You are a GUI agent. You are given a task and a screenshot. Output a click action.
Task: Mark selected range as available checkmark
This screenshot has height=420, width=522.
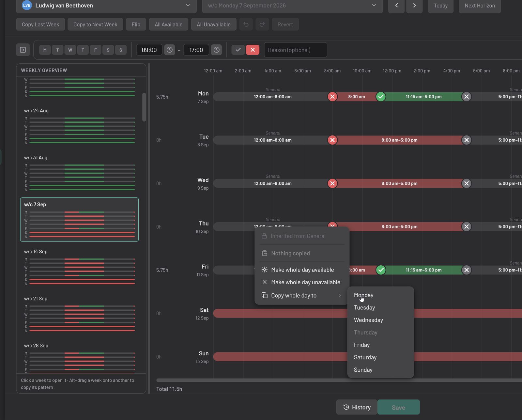point(238,50)
